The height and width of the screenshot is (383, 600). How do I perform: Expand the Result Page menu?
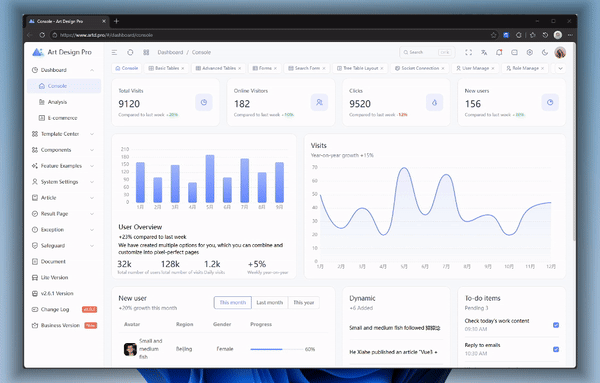pyautogui.click(x=64, y=214)
